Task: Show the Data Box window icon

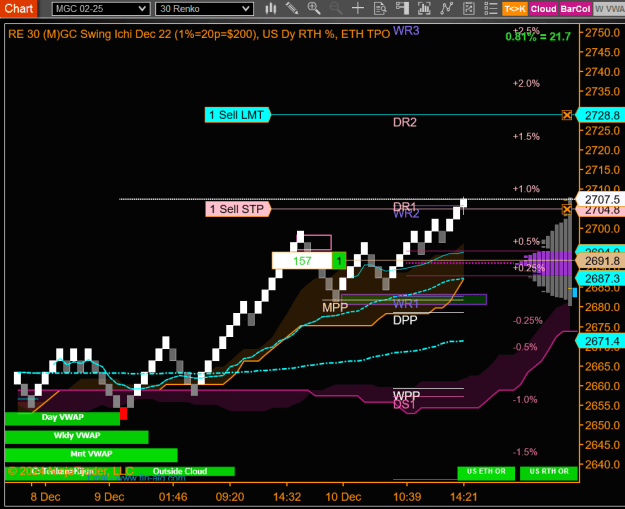Action: tap(380, 8)
